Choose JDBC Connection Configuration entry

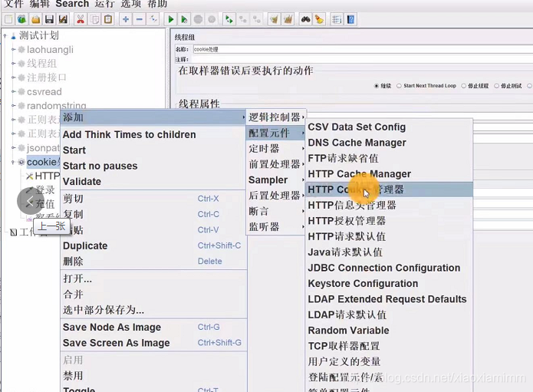click(x=390, y=268)
